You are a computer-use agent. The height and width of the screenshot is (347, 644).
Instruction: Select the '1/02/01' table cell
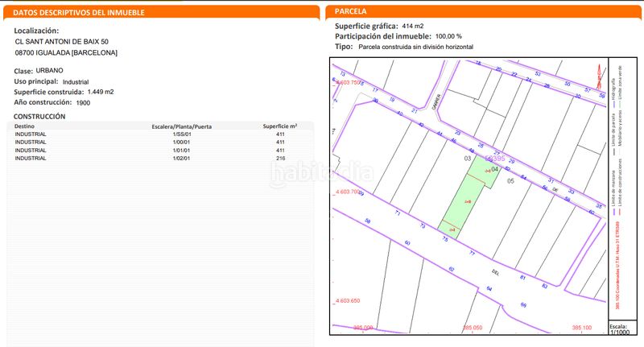(x=182, y=158)
